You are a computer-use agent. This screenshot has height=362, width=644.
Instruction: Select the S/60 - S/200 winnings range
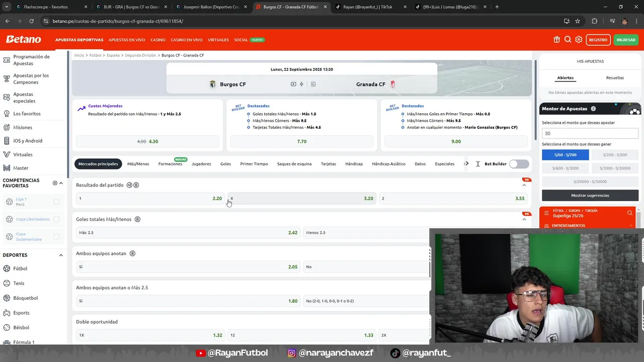click(565, 155)
